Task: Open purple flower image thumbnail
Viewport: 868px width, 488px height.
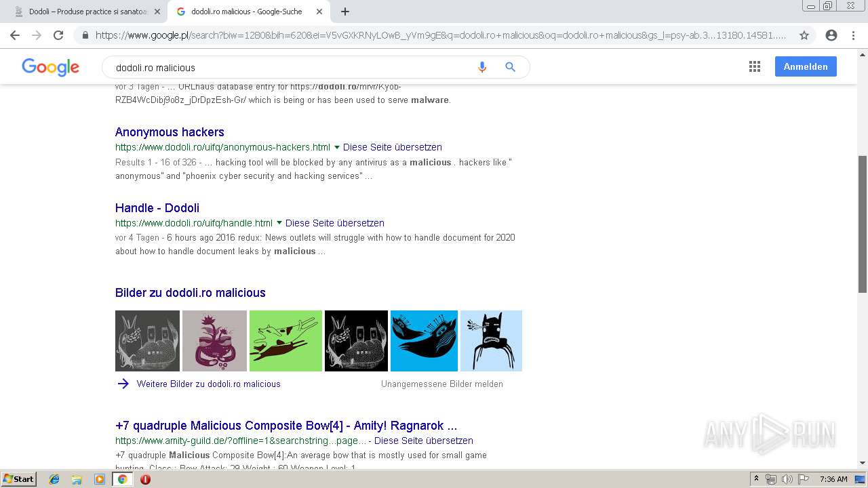Action: [x=214, y=341]
